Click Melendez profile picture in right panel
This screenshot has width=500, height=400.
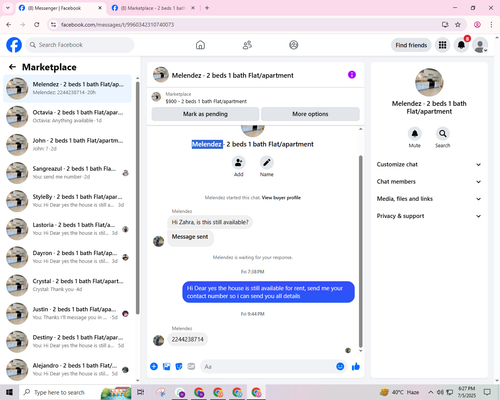click(x=429, y=82)
